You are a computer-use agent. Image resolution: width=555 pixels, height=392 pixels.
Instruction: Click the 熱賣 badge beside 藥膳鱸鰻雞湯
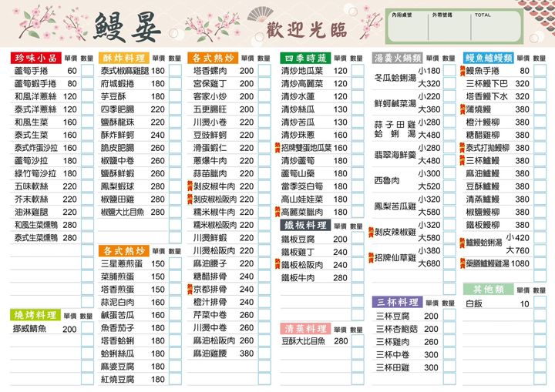click(x=462, y=263)
